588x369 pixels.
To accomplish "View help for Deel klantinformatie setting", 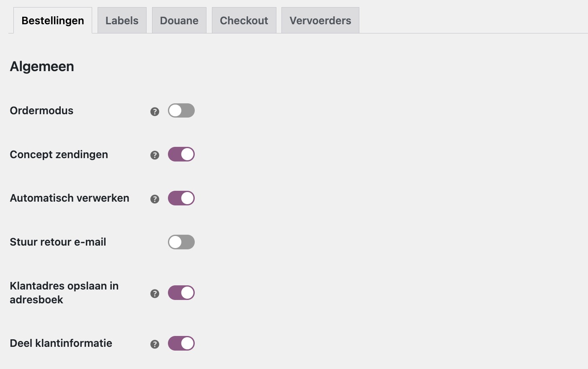I will 155,344.
